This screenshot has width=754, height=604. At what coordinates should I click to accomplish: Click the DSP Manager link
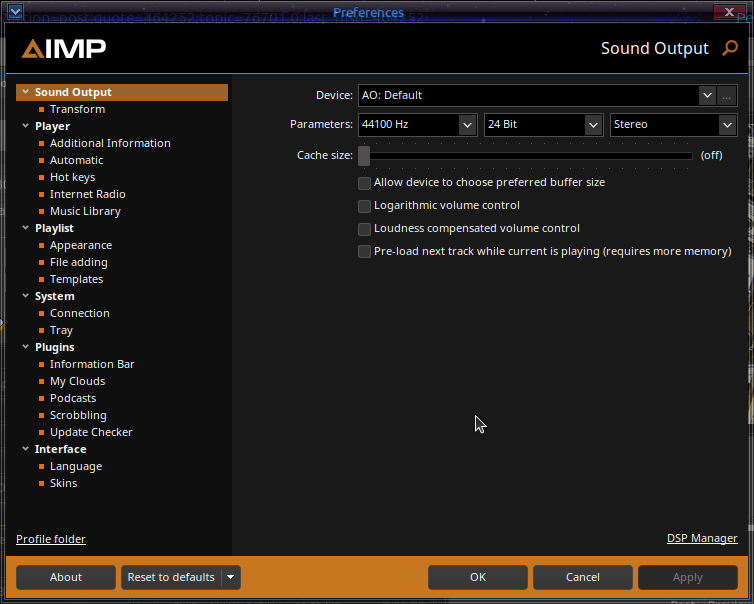pos(702,538)
